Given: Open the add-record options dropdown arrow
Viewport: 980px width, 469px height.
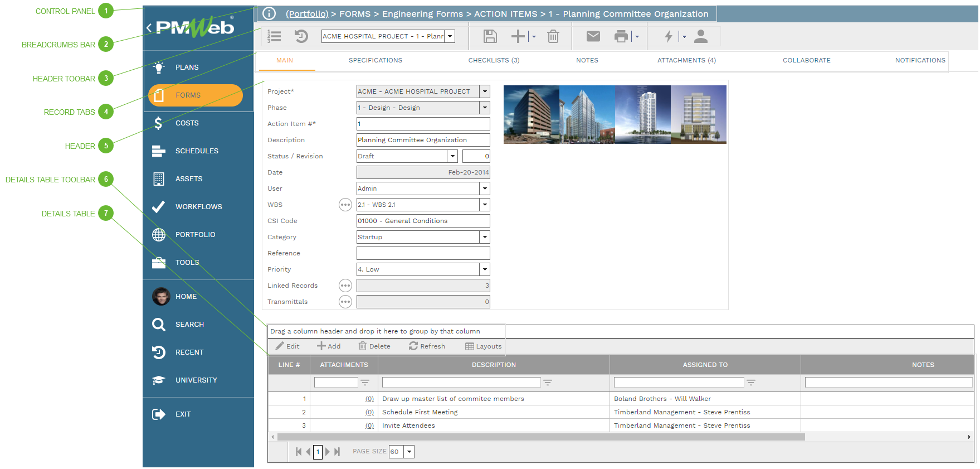Looking at the screenshot, I should coord(534,37).
